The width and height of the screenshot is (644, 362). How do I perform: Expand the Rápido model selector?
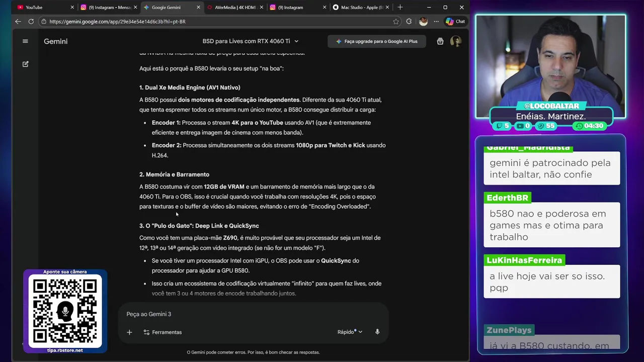point(350,332)
